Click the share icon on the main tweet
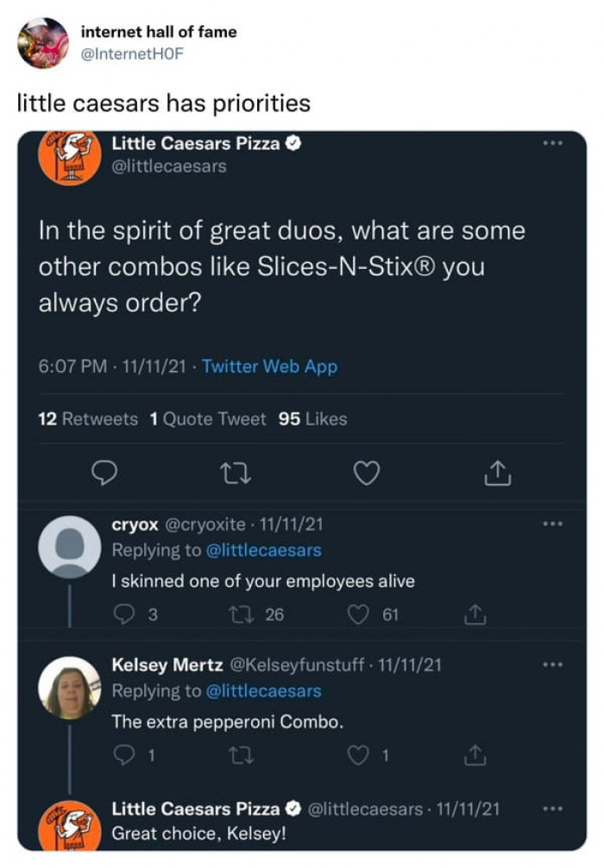 tap(497, 472)
